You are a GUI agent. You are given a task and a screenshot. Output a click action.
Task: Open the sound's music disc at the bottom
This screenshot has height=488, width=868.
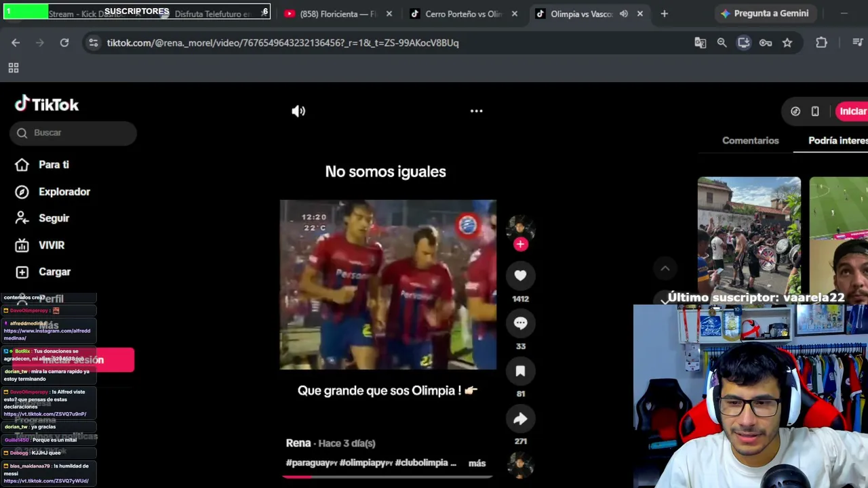pyautogui.click(x=520, y=466)
